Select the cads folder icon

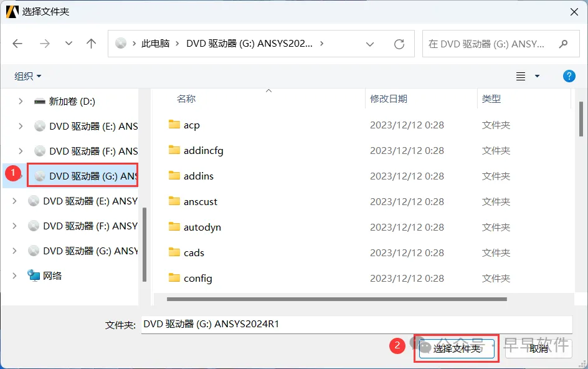point(174,252)
